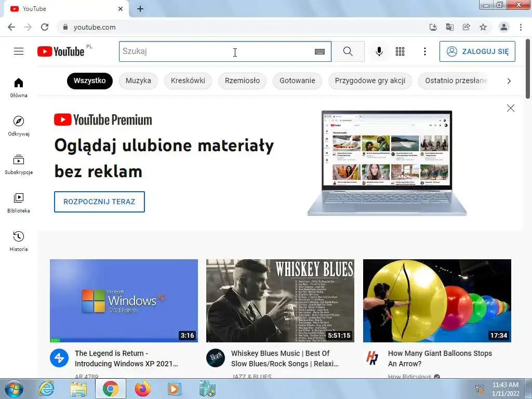Screen dimensions: 532x399
Task: Click ROZPOCZNIJ TERAZ button
Action: (x=99, y=202)
